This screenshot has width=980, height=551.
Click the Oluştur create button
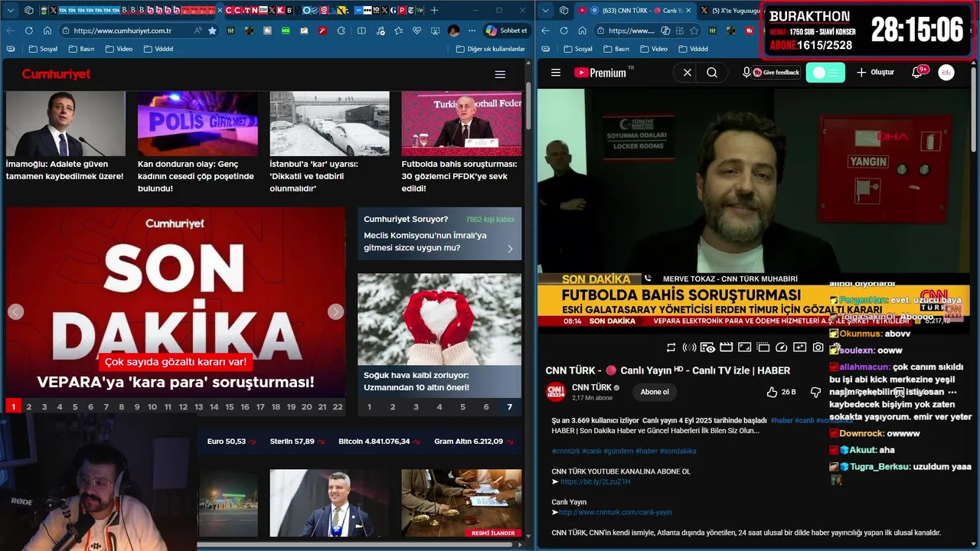pos(875,73)
